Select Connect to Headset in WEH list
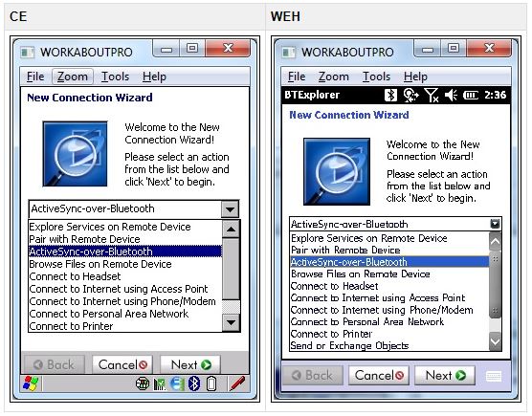 (389, 286)
